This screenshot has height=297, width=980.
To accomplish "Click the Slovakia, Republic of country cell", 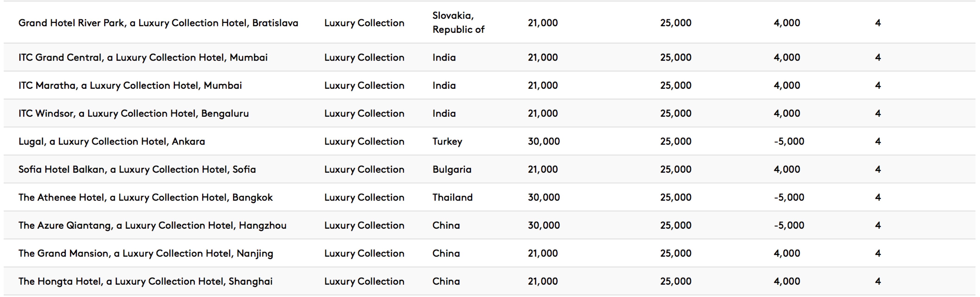I will [458, 22].
